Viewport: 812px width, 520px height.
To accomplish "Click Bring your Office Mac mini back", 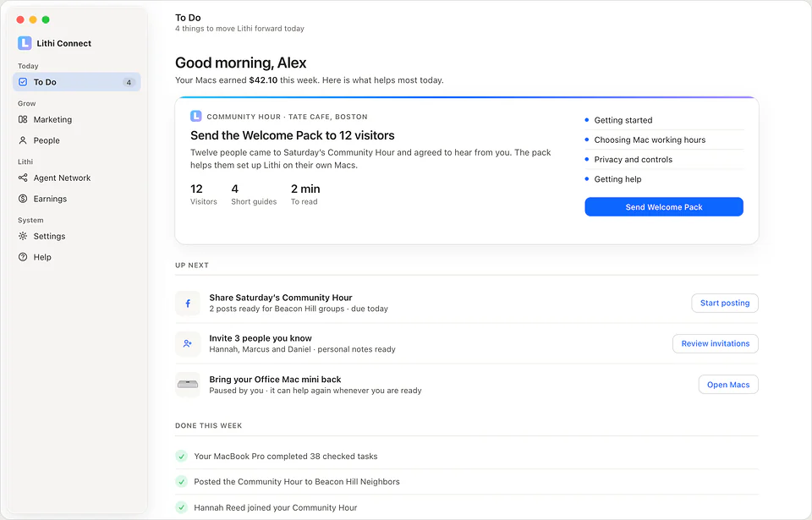I will tap(275, 379).
